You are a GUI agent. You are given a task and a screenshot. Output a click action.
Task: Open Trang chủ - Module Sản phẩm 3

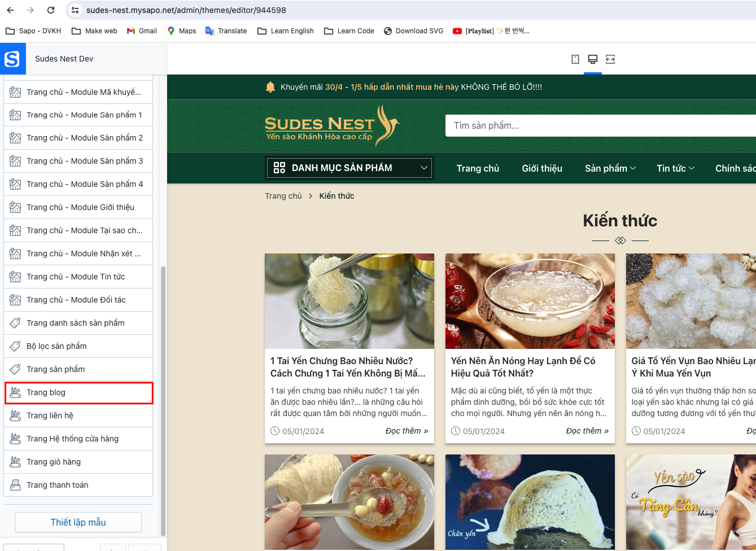pos(78,161)
